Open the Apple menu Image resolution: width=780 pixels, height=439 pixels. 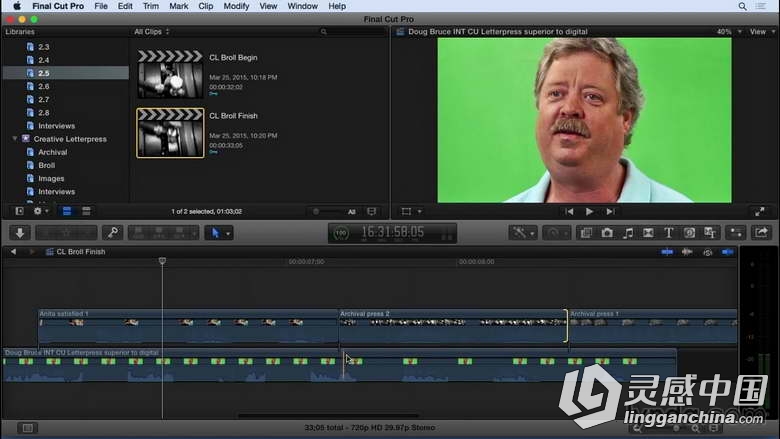pos(17,6)
